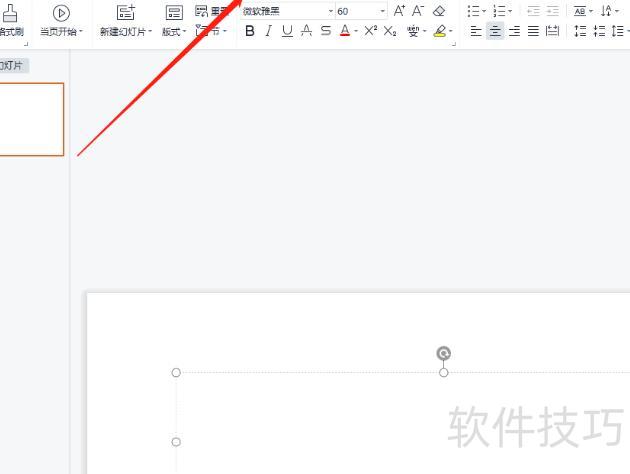Expand the 新建幻灯片 dropdown arrow
The width and height of the screenshot is (630, 474).
(x=150, y=31)
